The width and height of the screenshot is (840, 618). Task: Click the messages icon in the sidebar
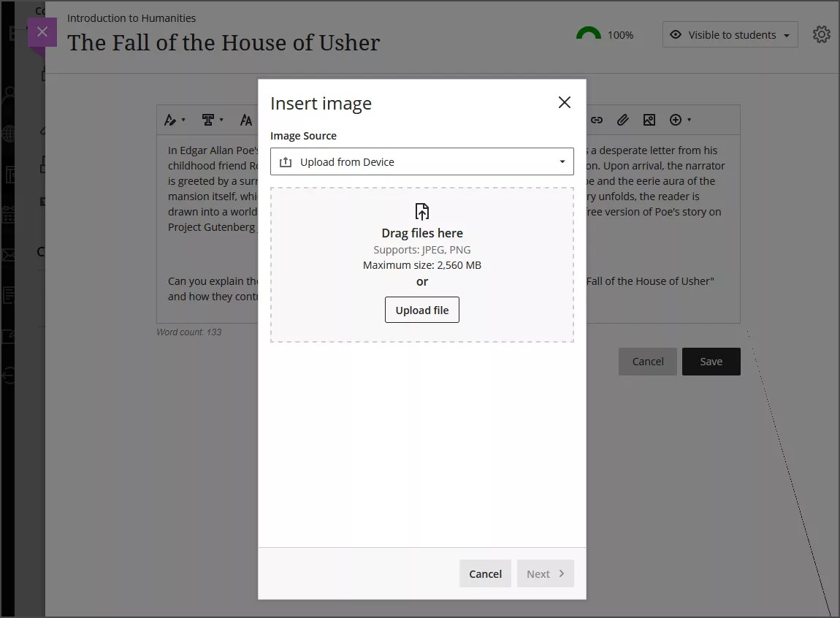tap(8, 255)
